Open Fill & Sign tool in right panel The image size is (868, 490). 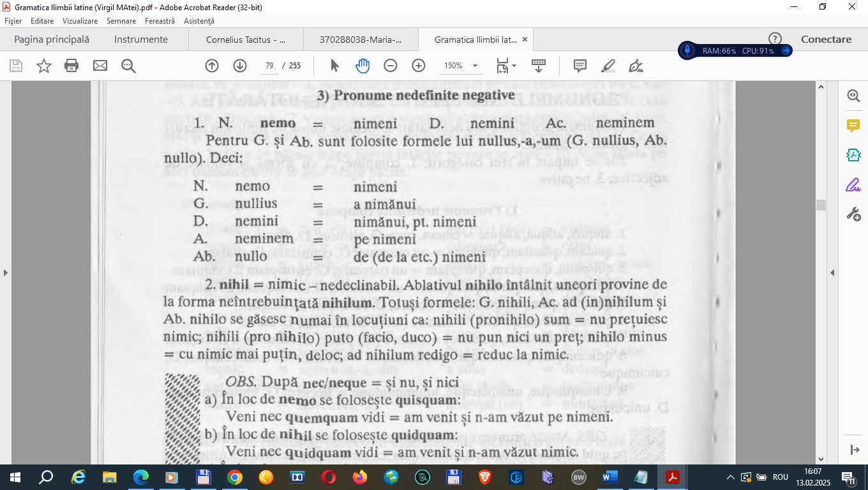tap(853, 185)
